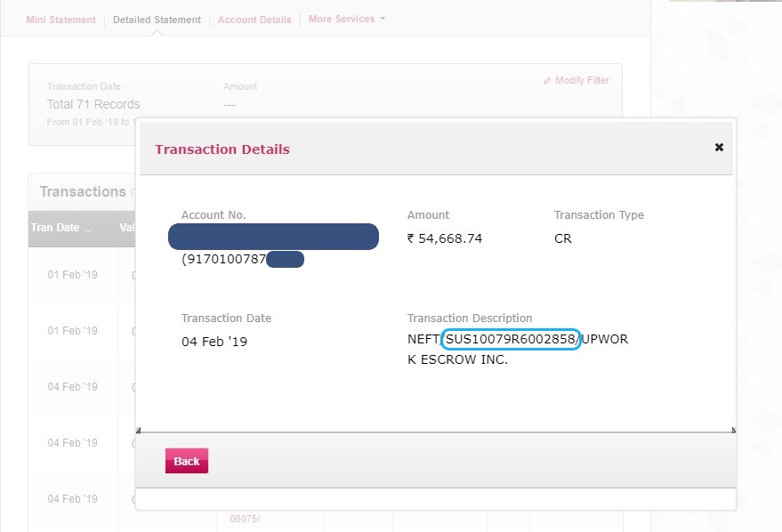Toggle the Tran Date sort chevron
Viewport: 782px width, 532px height.
coord(87,229)
